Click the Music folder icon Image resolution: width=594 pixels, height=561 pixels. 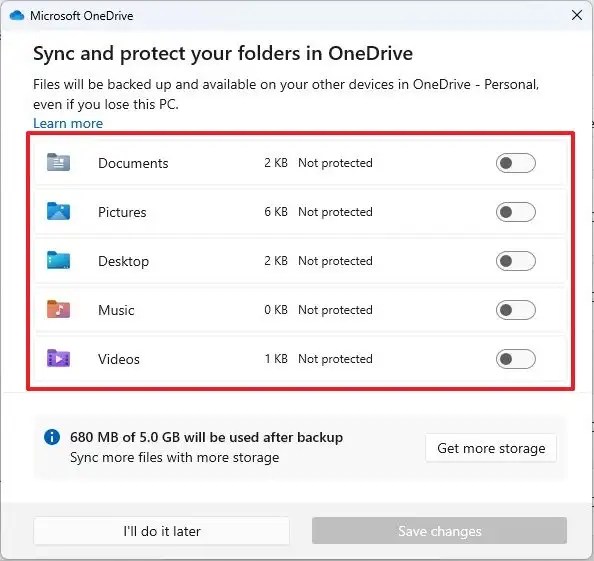[58, 309]
